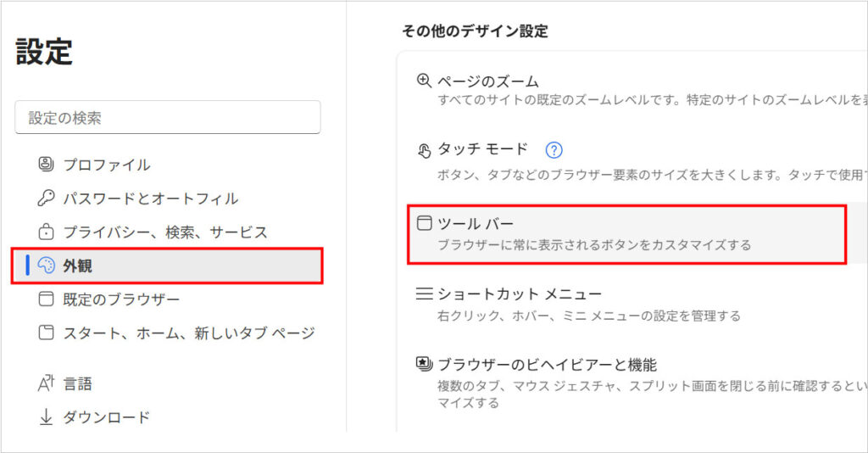
Task: Click the magnifier icon beside ページのズーム
Action: [424, 81]
